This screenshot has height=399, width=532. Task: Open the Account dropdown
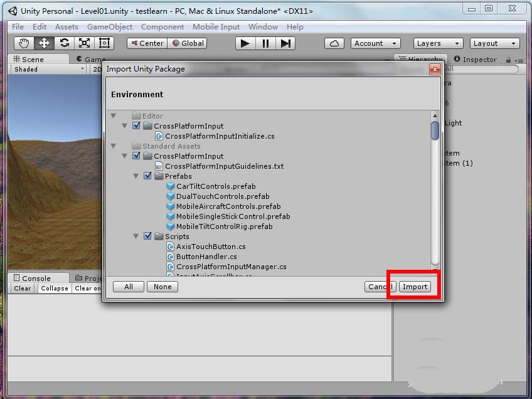(x=376, y=43)
